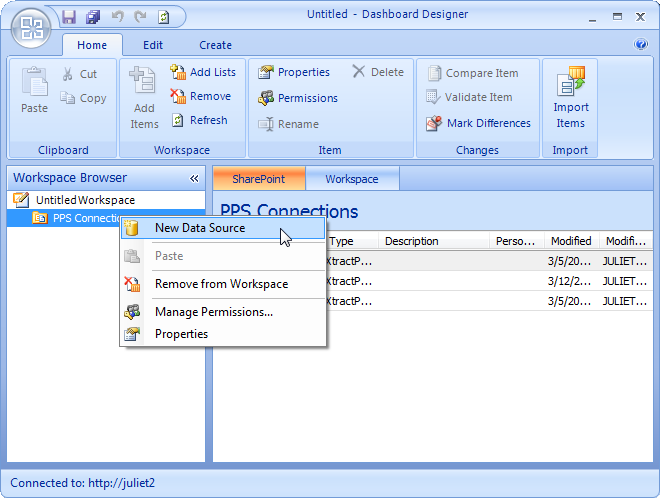Click the Add Lists icon
Screen dimensions: 660x498
[x=178, y=72]
